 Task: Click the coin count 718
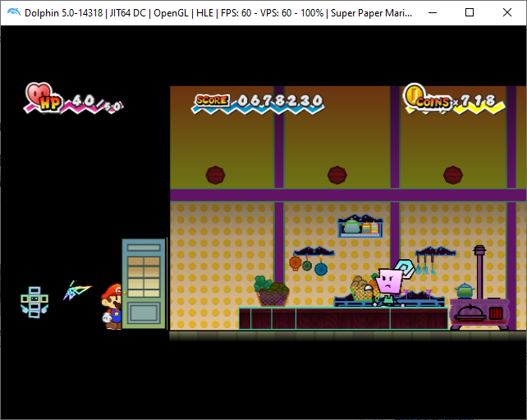pyautogui.click(x=478, y=100)
